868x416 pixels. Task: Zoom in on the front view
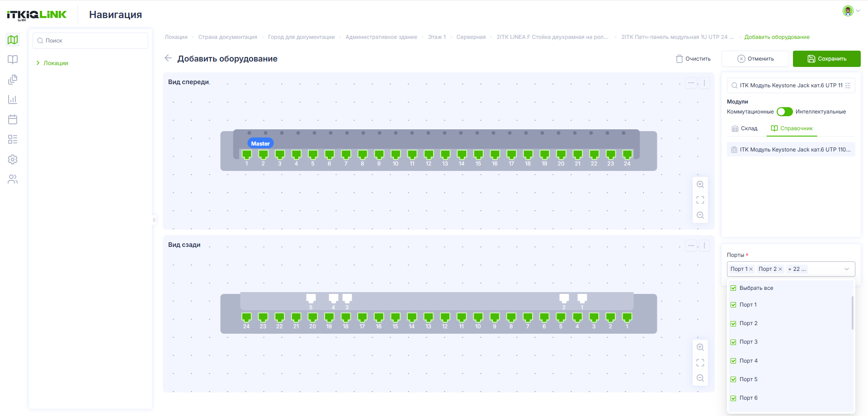click(700, 184)
